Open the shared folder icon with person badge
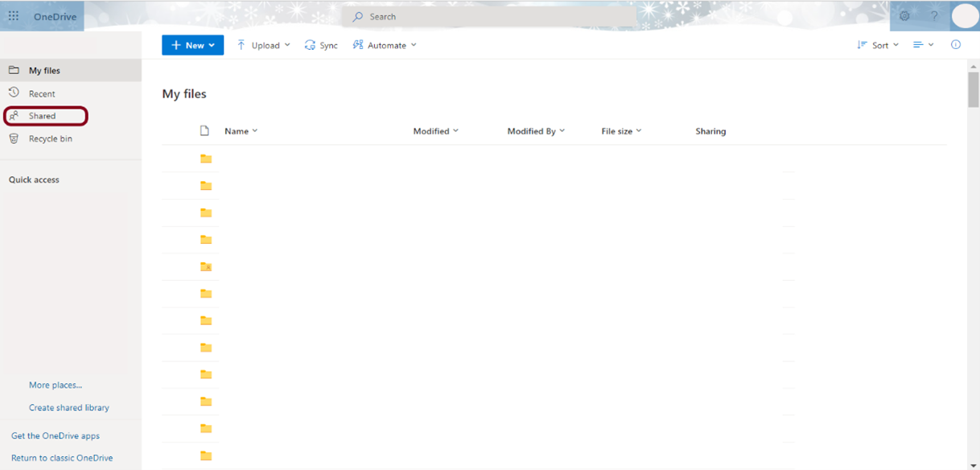 (206, 267)
